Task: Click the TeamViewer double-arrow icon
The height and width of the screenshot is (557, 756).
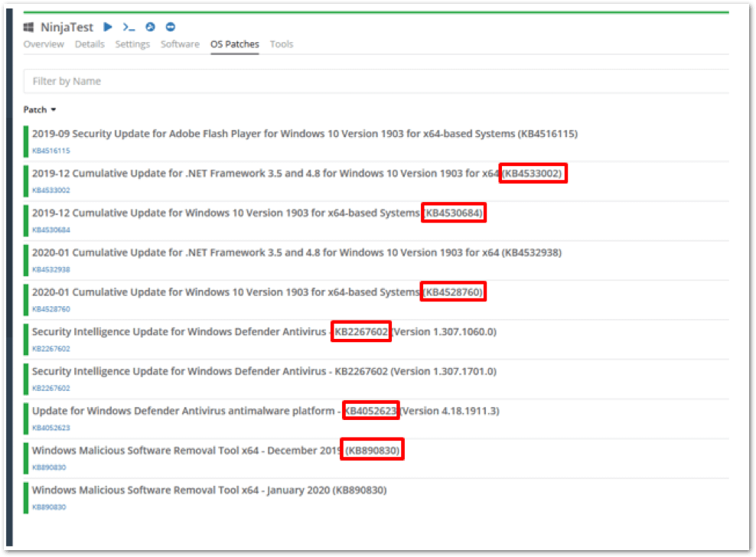Action: [170, 27]
